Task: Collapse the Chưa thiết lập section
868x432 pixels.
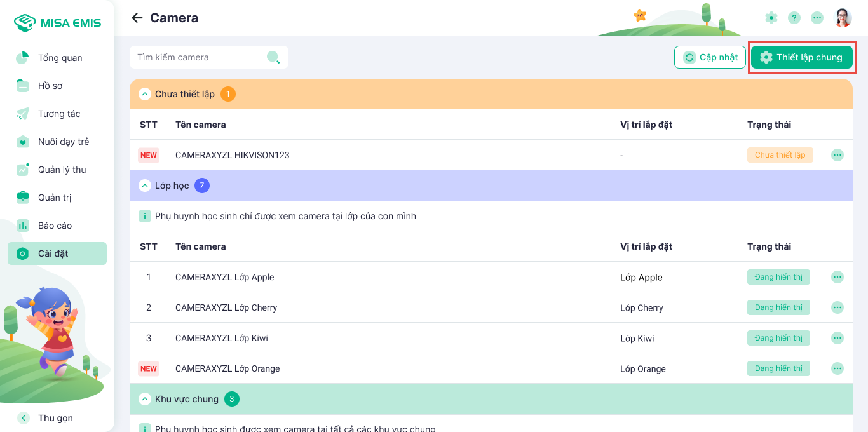Action: point(144,94)
